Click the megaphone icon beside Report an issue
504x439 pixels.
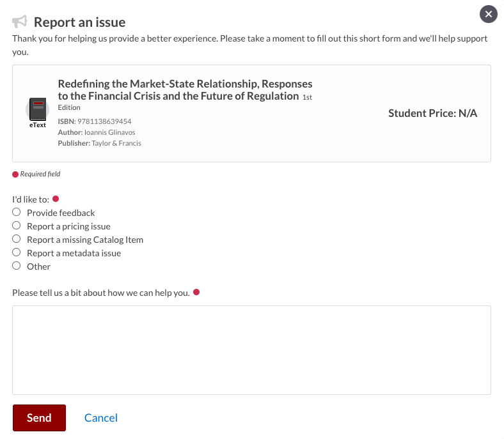pyautogui.click(x=20, y=22)
